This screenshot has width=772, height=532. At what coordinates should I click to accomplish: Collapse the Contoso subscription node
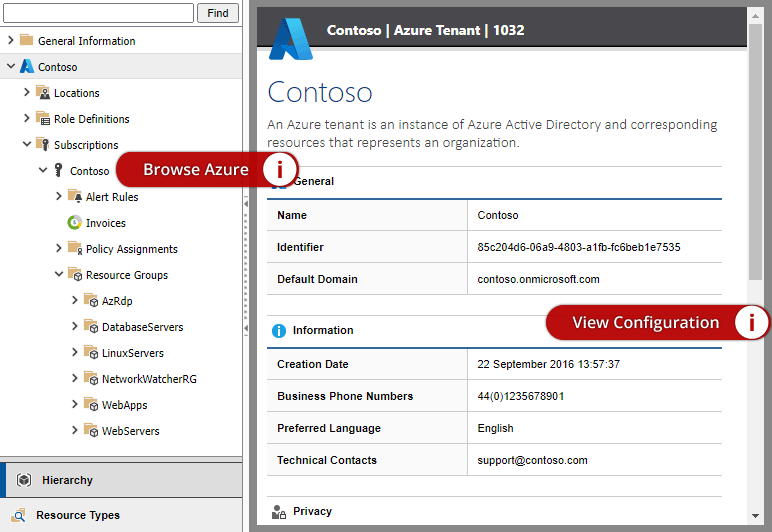(43, 171)
